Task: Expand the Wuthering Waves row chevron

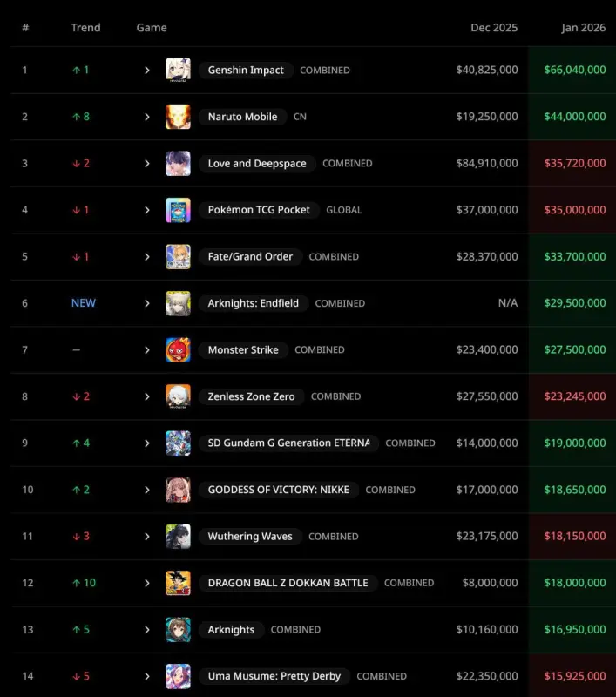Action: [147, 536]
